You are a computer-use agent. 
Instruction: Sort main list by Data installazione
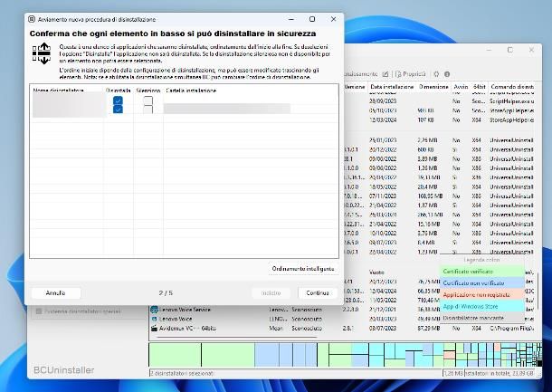[x=392, y=87]
